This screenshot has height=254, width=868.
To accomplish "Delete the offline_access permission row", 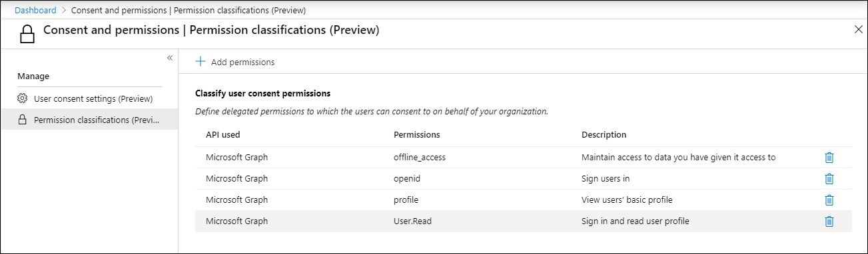I will pos(829,158).
